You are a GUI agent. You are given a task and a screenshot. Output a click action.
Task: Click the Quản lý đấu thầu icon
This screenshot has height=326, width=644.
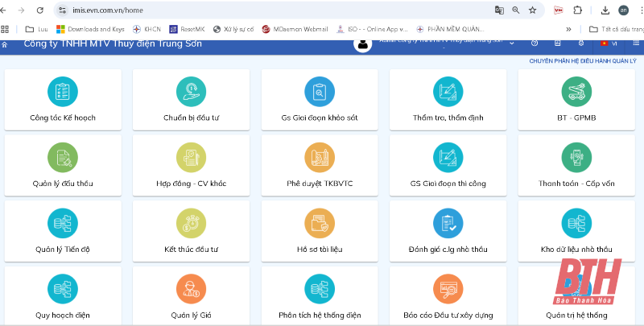(x=63, y=157)
